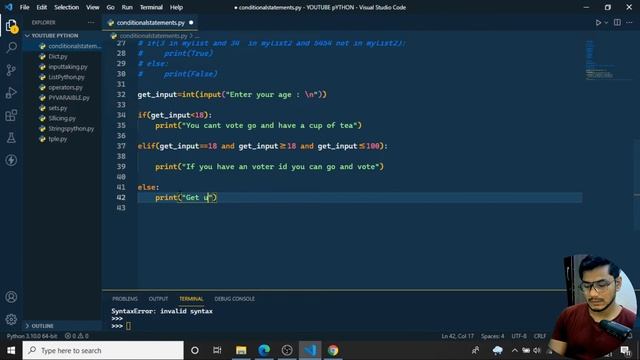Open the Edit menu
The height and width of the screenshot is (360, 640).
tap(42, 7)
